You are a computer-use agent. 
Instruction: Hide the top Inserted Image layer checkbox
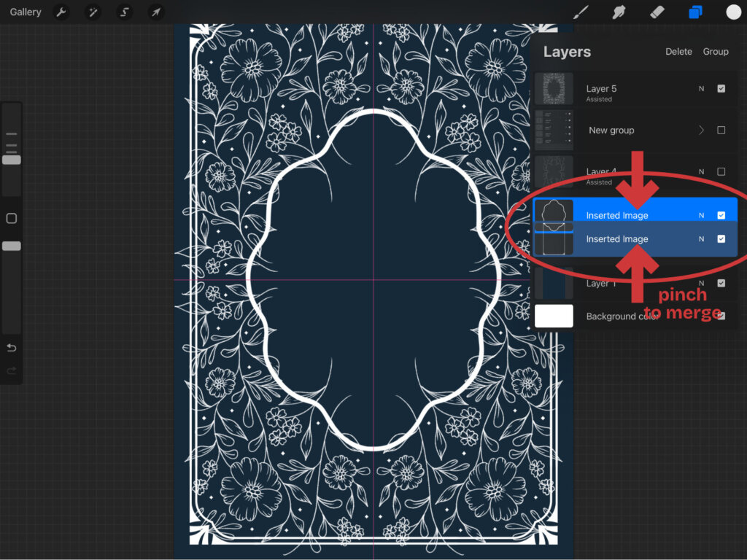point(721,216)
